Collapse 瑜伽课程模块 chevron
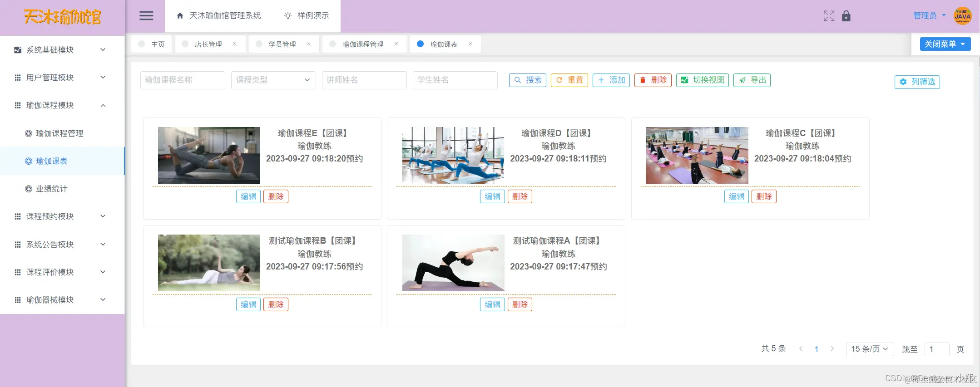 coord(103,105)
